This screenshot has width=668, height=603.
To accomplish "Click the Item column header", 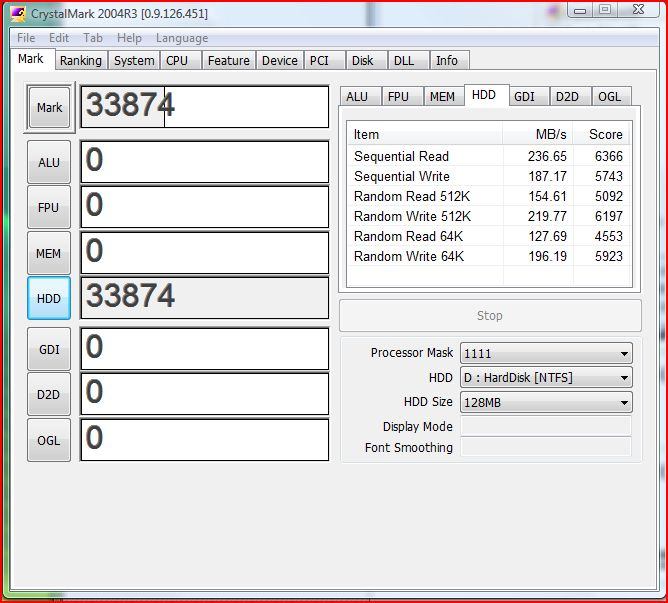I will click(425, 134).
